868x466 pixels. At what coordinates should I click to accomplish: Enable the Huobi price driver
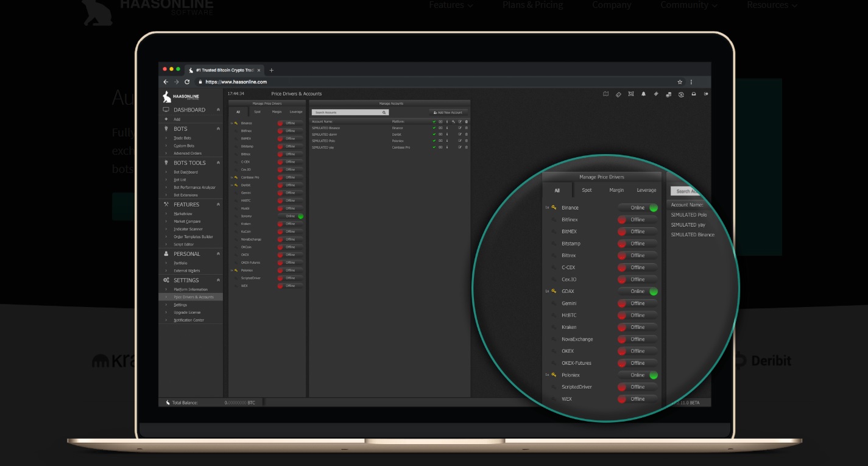coord(291,208)
